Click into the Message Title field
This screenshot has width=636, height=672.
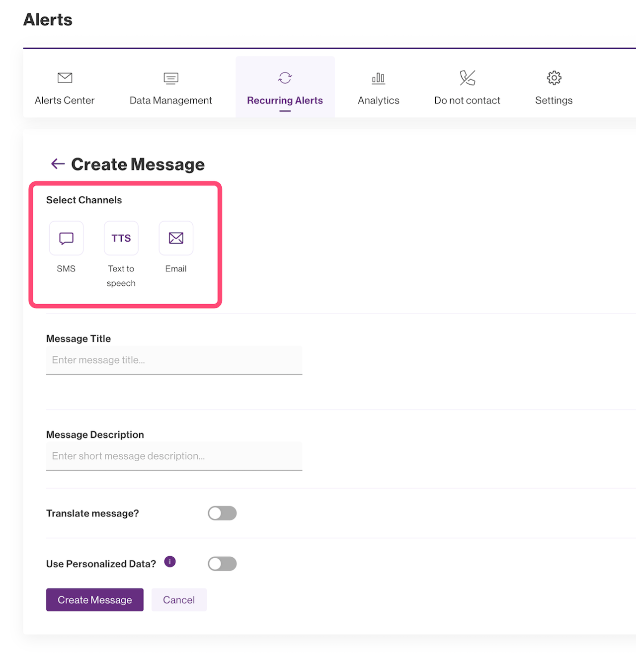pyautogui.click(x=174, y=360)
